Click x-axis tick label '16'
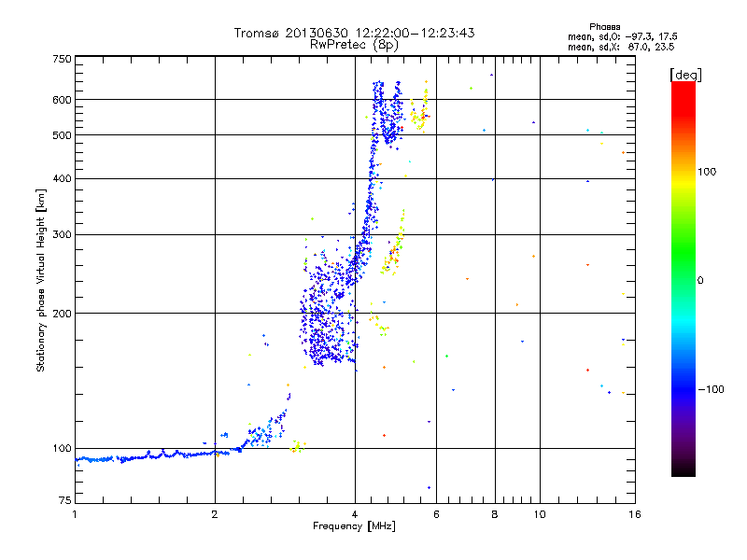 tap(635, 514)
